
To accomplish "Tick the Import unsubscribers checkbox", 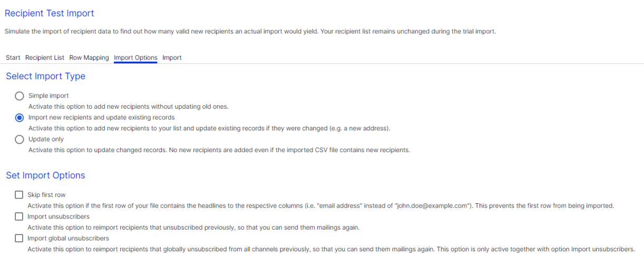I will point(19,216).
